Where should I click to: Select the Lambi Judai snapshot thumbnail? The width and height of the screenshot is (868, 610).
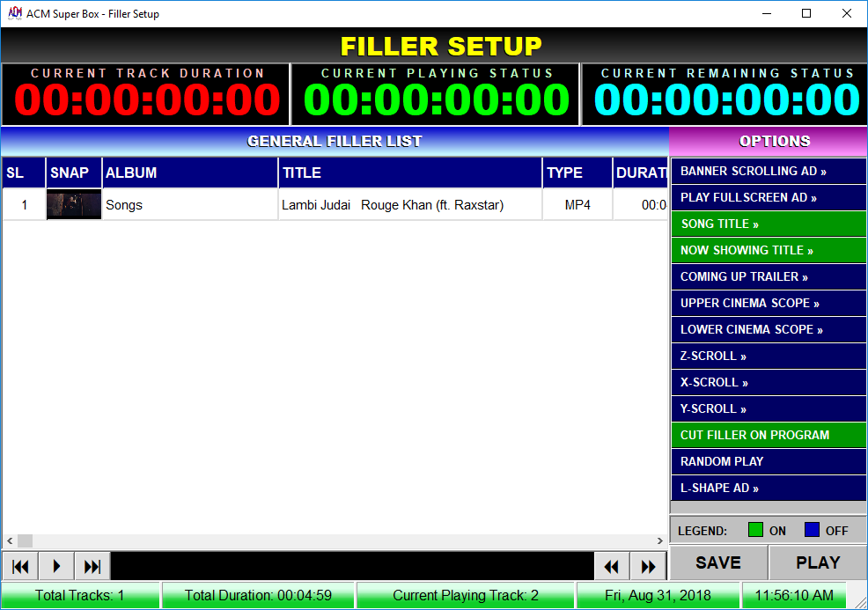click(74, 205)
